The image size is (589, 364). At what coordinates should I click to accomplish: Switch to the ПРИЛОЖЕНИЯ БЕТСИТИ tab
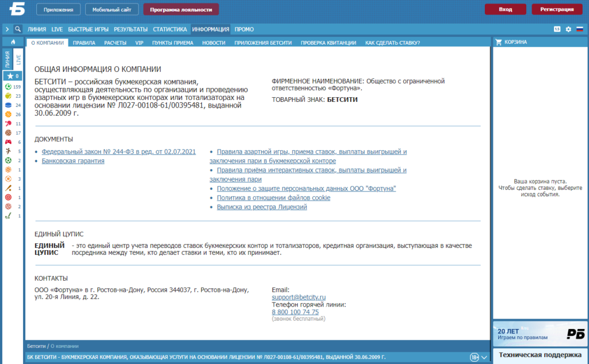point(263,43)
